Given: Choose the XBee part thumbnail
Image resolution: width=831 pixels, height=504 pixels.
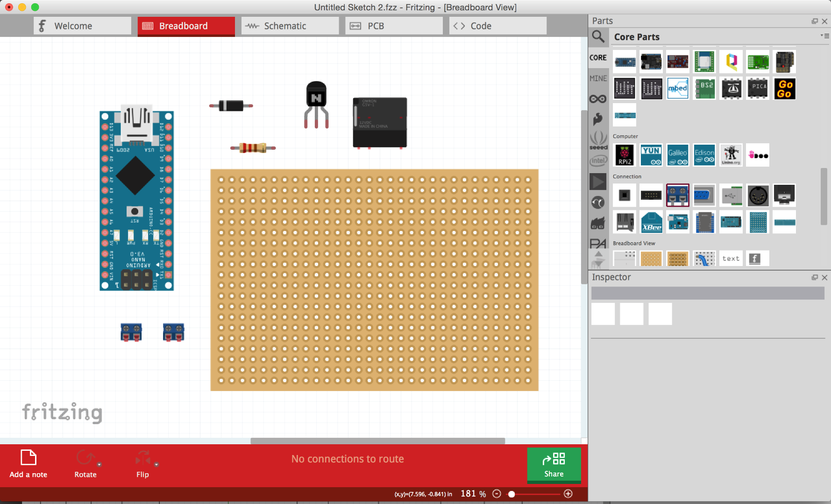Looking at the screenshot, I should tap(651, 222).
